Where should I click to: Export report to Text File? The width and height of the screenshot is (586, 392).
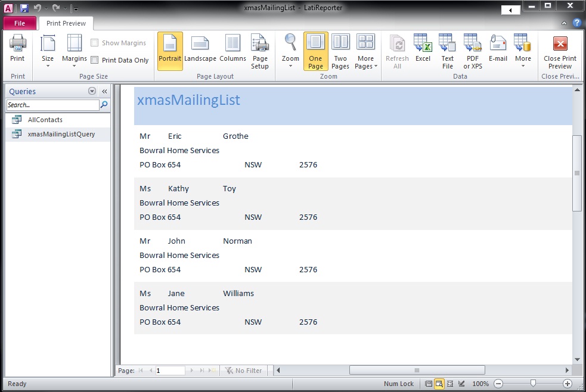448,51
